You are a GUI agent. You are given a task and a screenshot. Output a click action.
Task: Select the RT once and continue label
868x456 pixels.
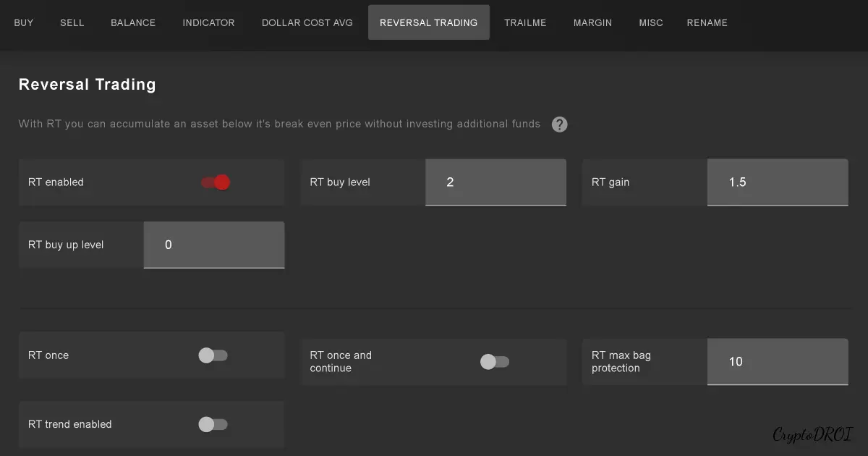[x=341, y=362]
